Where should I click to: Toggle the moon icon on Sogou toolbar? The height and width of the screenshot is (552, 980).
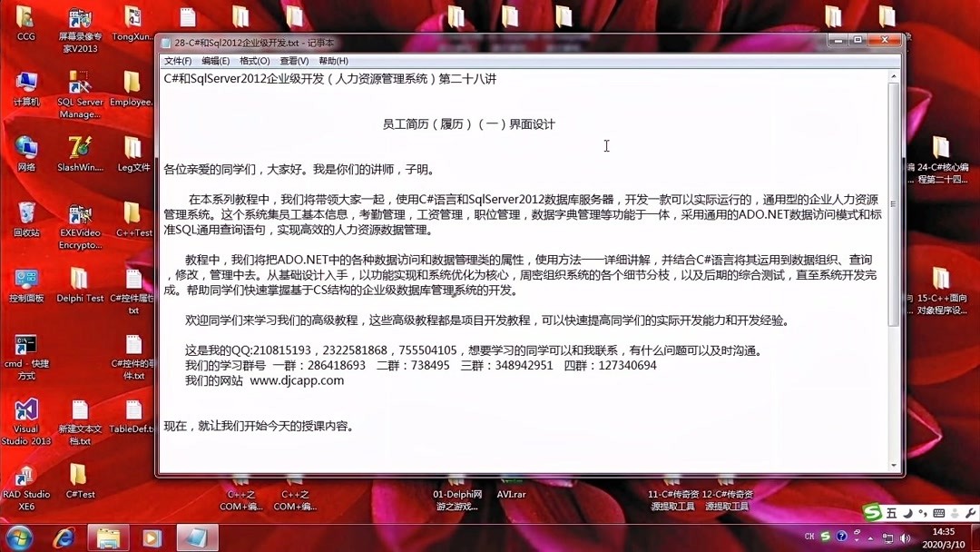click(x=907, y=512)
